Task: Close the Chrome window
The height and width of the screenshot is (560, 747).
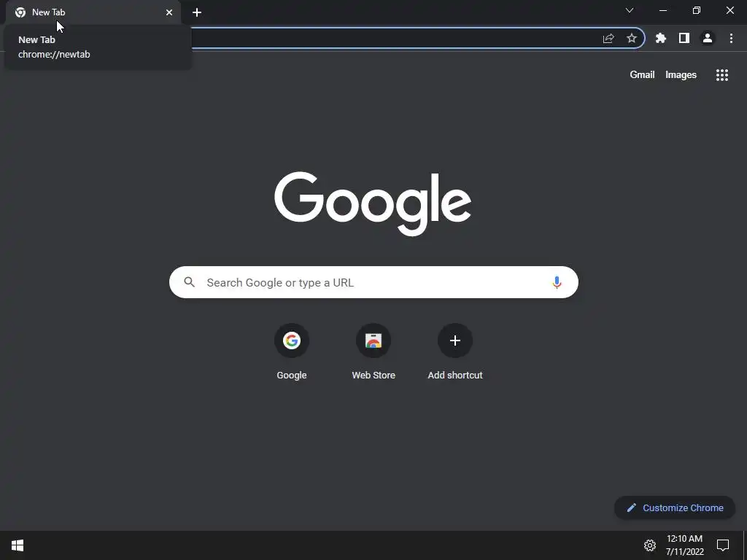Action: 729,10
